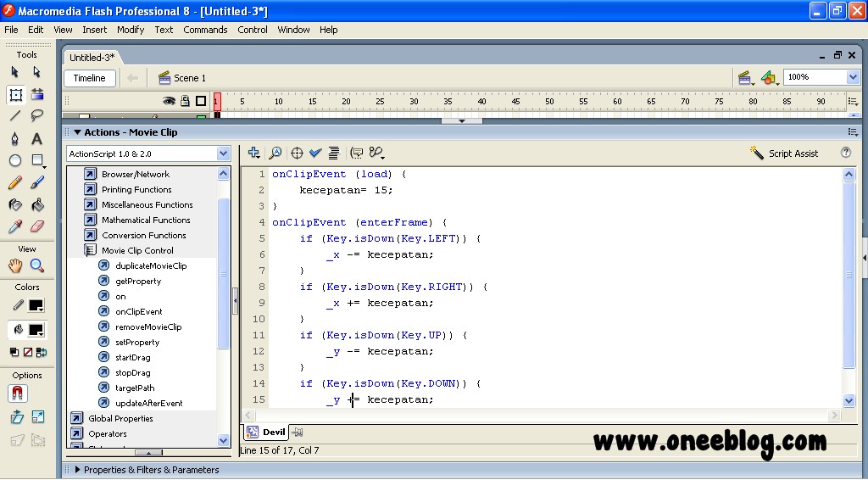
Task: Open the Commands menu
Action: click(x=205, y=30)
